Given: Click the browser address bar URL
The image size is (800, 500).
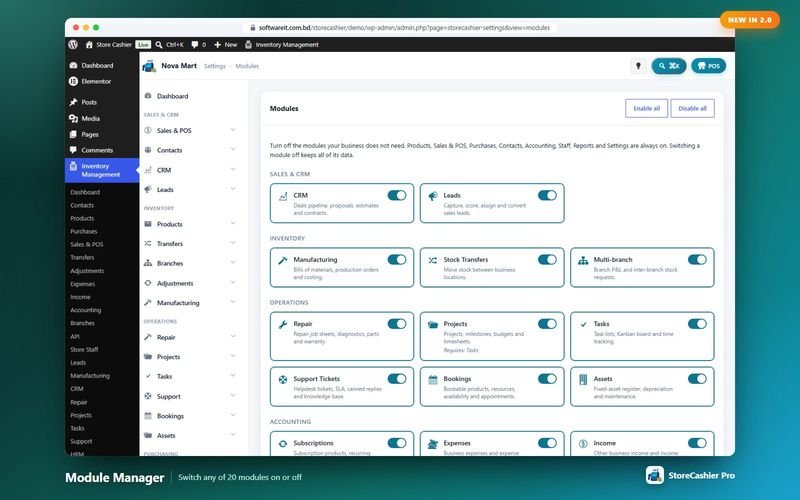Looking at the screenshot, I should [399, 28].
